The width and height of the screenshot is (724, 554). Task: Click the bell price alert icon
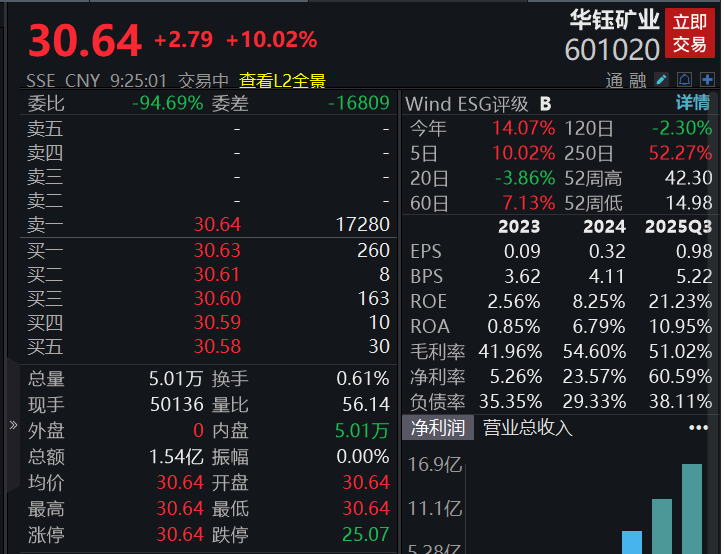(x=684, y=80)
